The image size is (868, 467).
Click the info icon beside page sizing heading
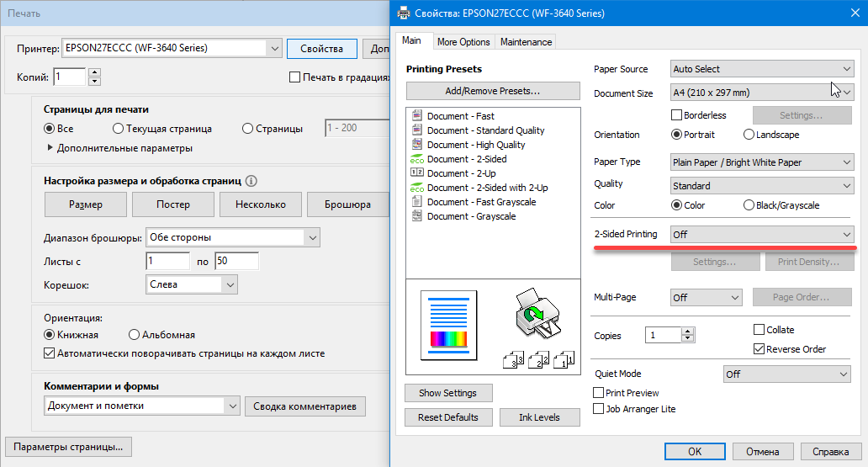click(x=251, y=181)
